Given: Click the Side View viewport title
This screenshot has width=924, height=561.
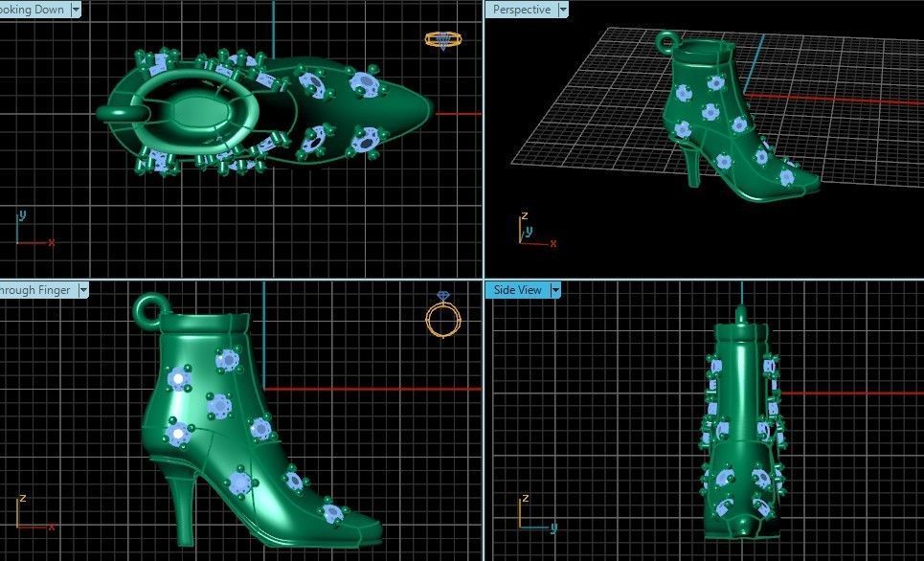Looking at the screenshot, I should click(517, 290).
